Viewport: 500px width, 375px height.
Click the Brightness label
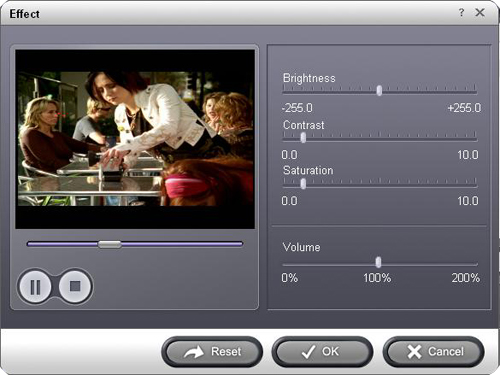click(309, 78)
